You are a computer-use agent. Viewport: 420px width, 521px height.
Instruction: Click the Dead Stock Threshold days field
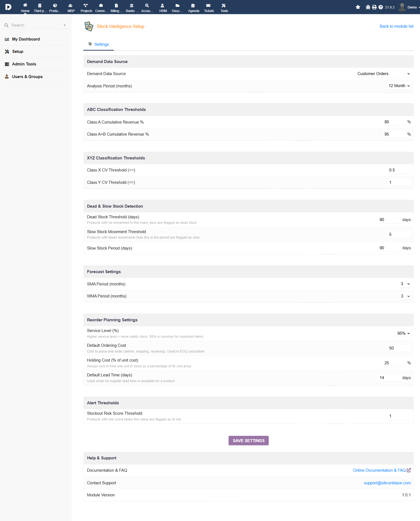[389, 220]
